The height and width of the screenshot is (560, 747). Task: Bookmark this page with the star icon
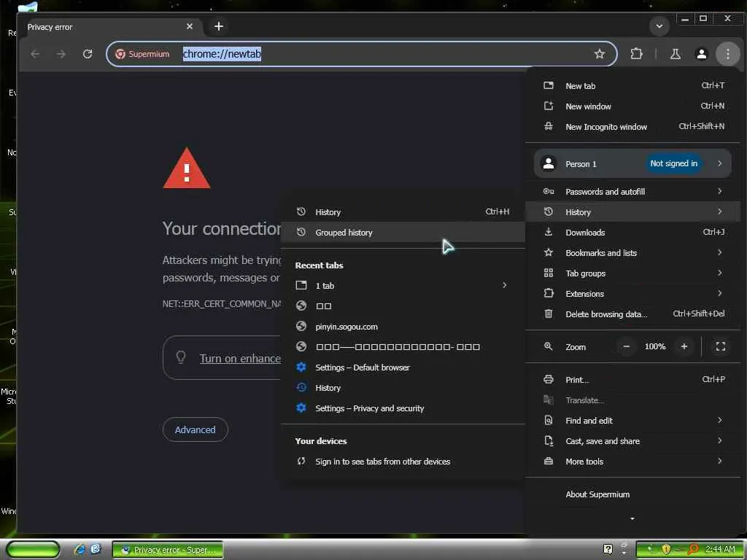tap(600, 54)
